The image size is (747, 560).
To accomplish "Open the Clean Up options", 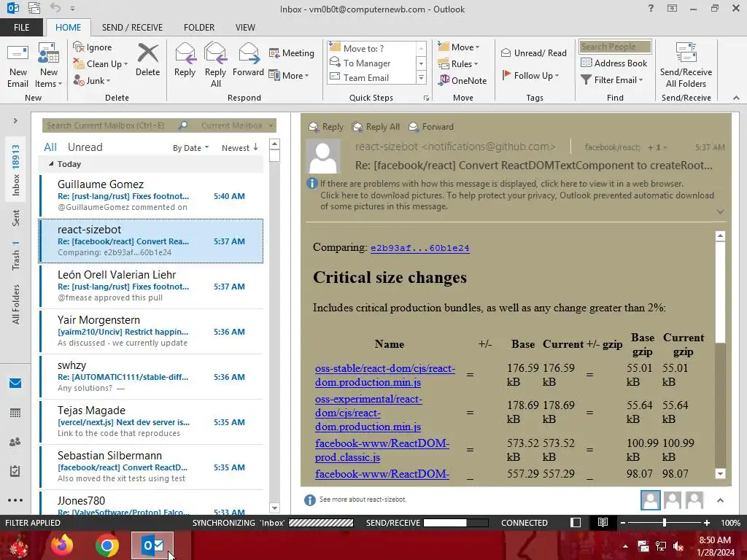I will coord(101,64).
